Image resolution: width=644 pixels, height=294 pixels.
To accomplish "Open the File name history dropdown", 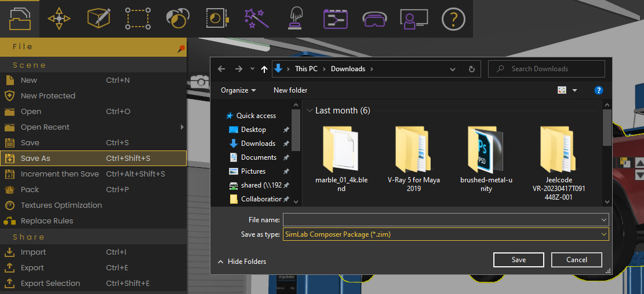I will point(604,220).
